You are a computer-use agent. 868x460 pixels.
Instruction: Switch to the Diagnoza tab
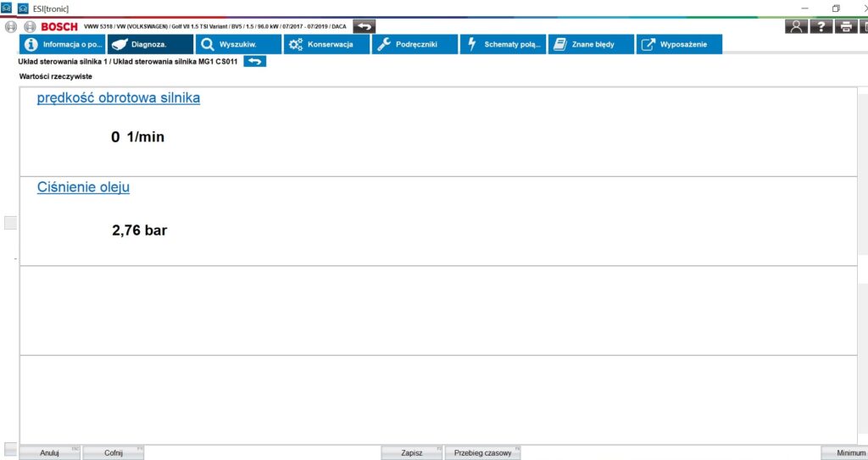(150, 44)
